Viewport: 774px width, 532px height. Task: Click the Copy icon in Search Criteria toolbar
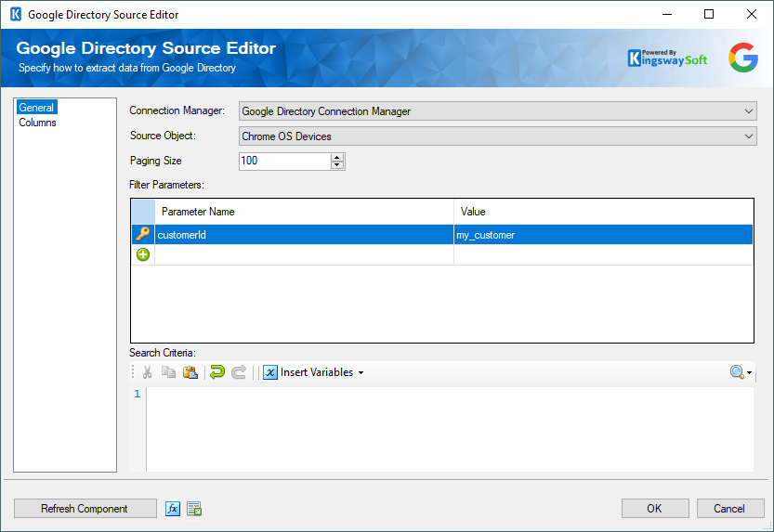coord(168,372)
